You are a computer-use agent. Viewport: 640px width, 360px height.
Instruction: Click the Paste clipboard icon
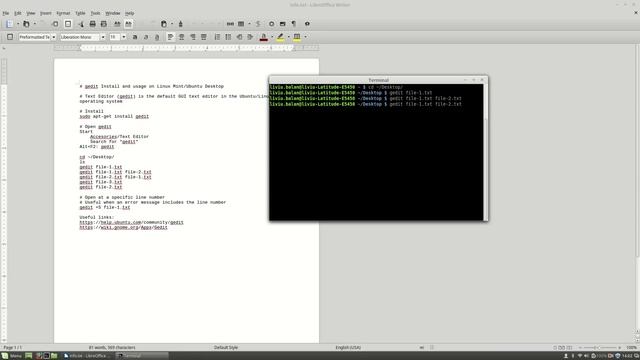click(x=164, y=24)
